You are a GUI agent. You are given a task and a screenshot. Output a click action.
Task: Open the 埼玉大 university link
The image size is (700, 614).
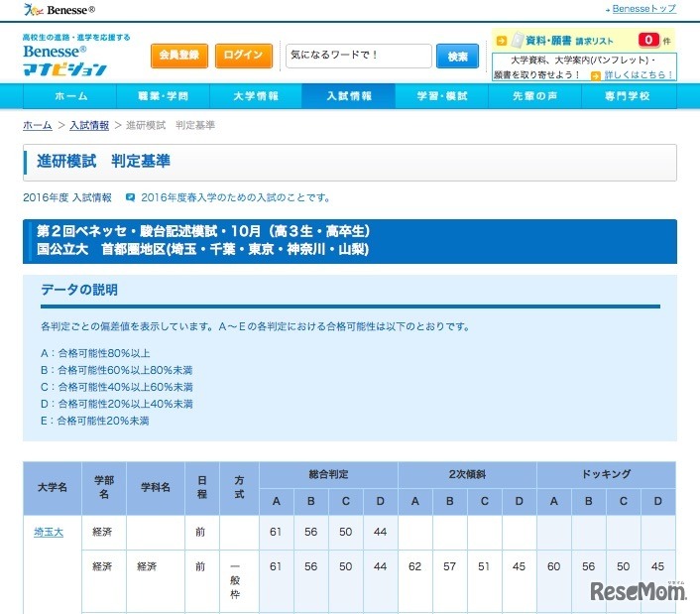pyautogui.click(x=49, y=532)
